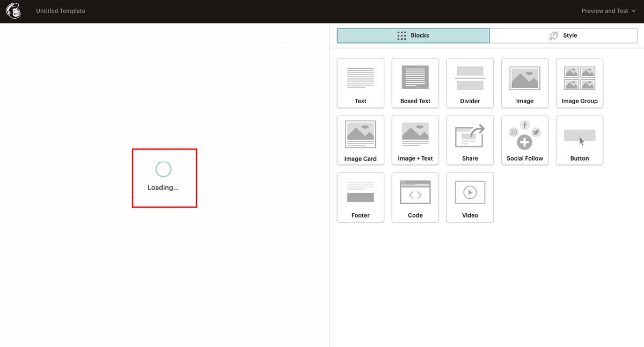
Task: Switch to the Blocks tab
Action: click(x=413, y=35)
